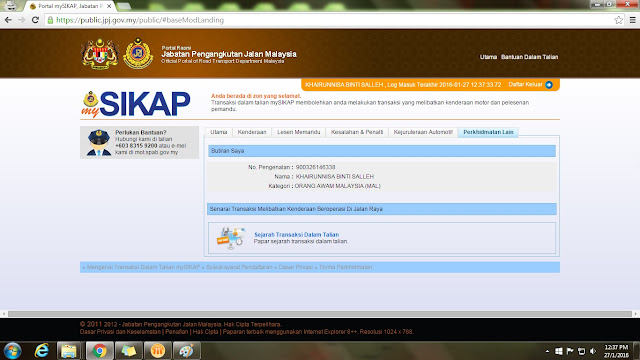
Task: Click the horizontal page scrollbar
Action: pos(320,314)
